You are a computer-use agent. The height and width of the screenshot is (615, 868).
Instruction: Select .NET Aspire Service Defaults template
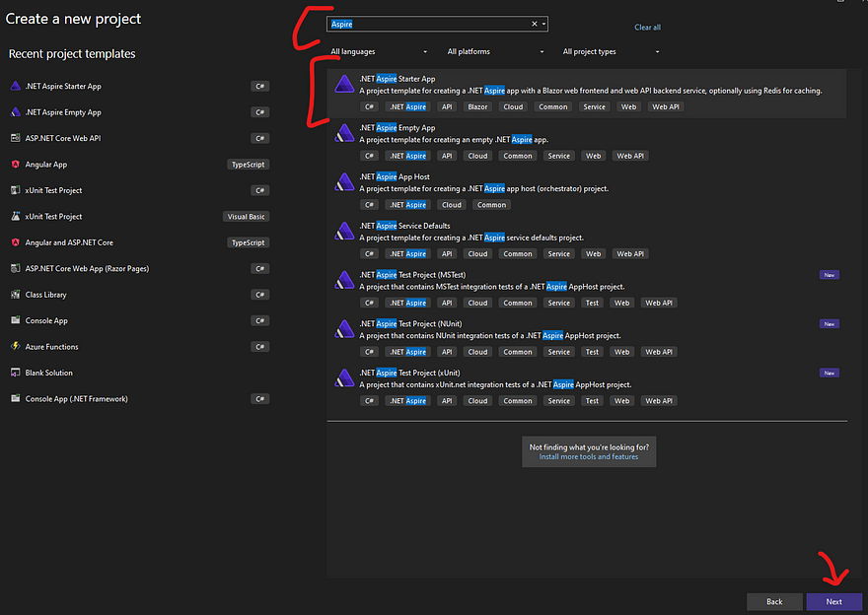point(587,240)
